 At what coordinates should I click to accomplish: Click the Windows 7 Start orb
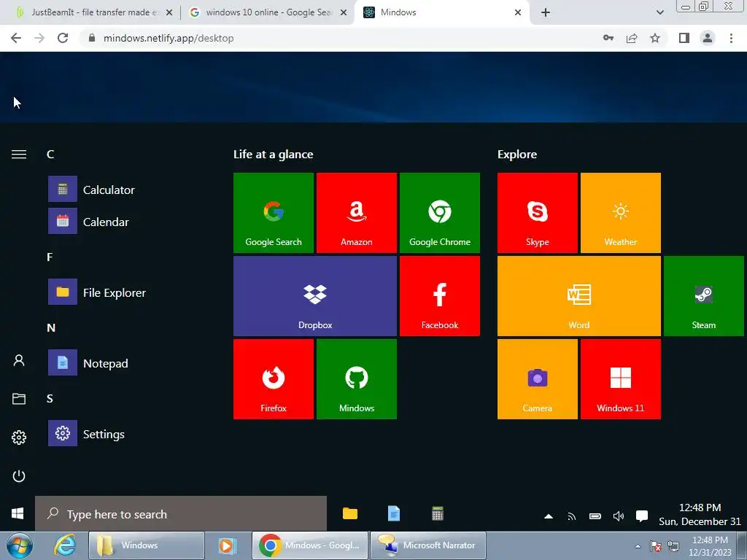pyautogui.click(x=20, y=545)
